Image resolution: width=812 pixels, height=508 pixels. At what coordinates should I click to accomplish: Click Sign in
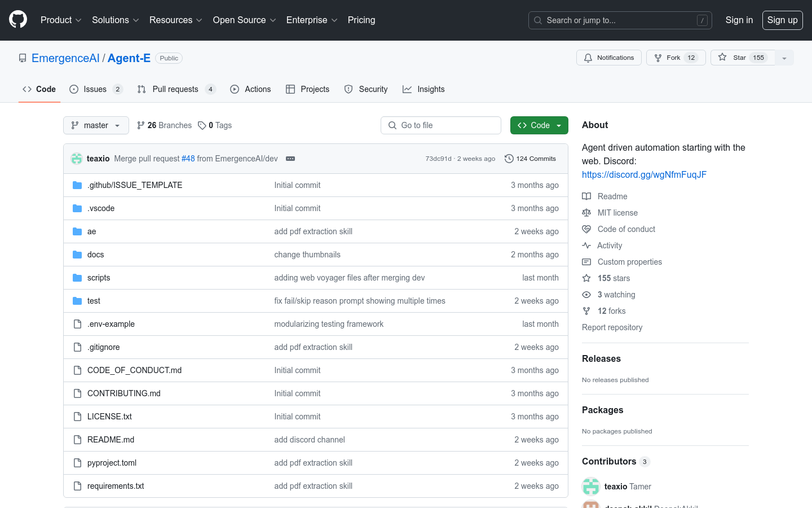click(739, 20)
